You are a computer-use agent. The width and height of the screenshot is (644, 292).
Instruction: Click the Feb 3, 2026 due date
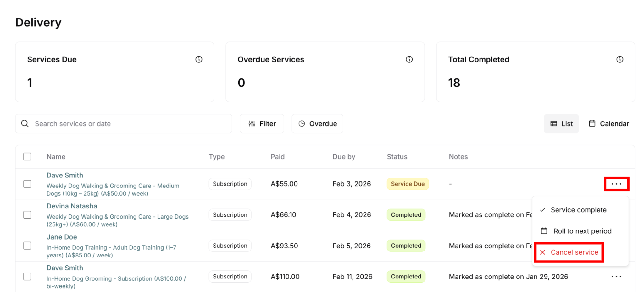[352, 184]
